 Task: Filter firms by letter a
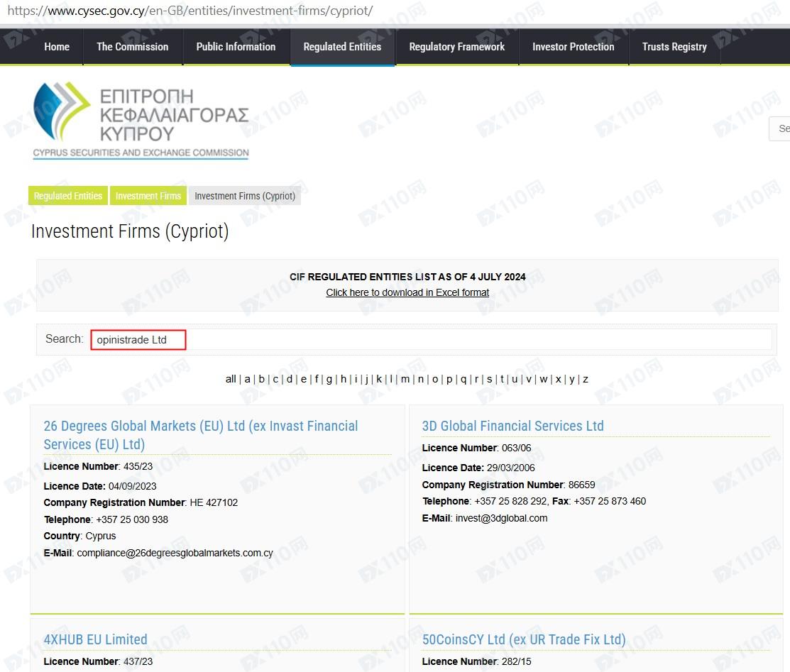click(248, 379)
